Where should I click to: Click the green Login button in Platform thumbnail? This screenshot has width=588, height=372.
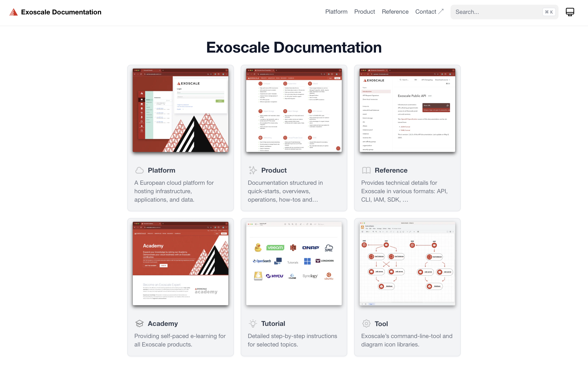(220, 101)
